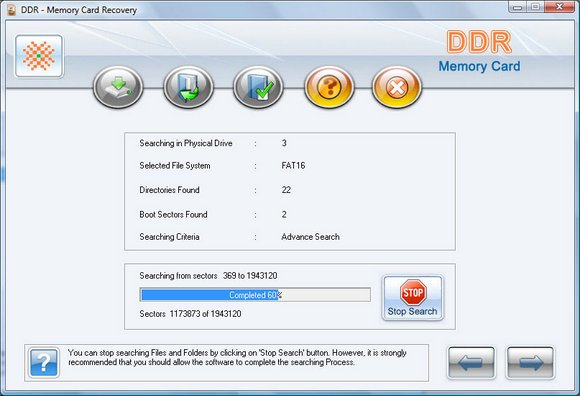Viewport: 580px width, 396px height.
Task: Close the DDR Memory Card Recovery window
Action: (559, 7)
